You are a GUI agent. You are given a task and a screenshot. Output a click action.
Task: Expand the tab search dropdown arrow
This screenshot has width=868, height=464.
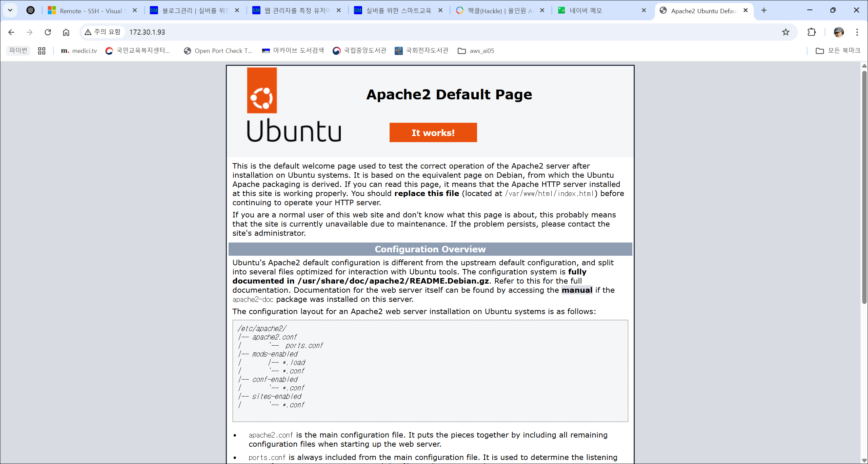coord(10,11)
